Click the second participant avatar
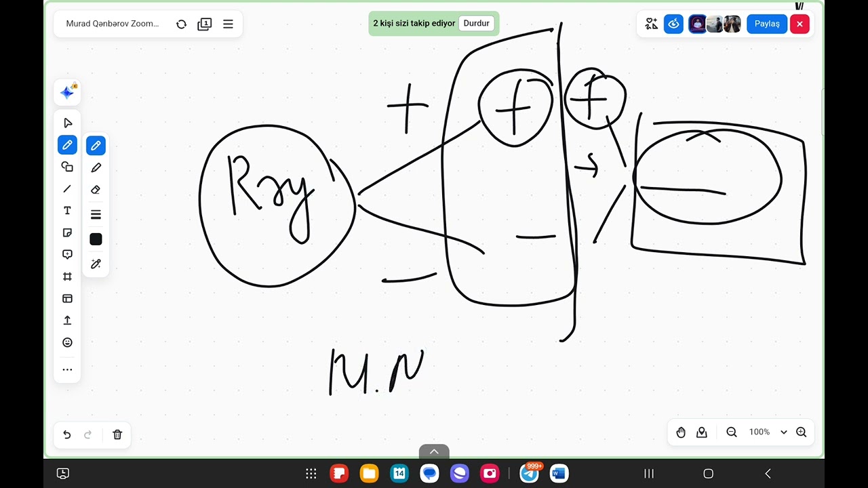Screen dimensions: 868x488 715,24
